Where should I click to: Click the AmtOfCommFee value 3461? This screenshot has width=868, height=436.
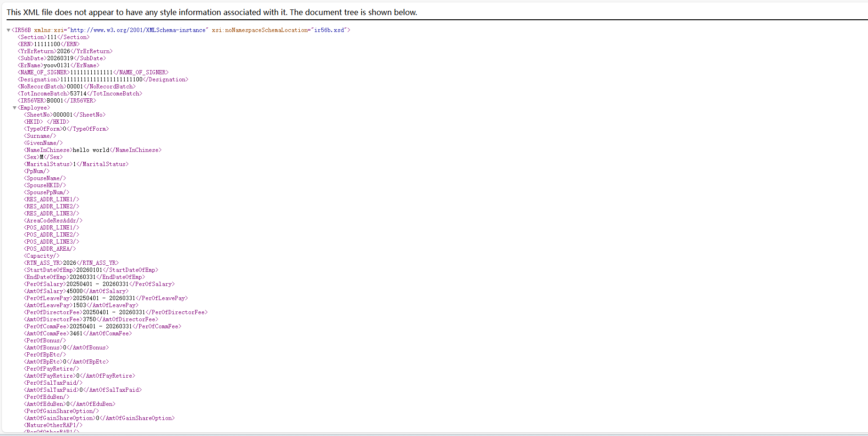pyautogui.click(x=76, y=333)
